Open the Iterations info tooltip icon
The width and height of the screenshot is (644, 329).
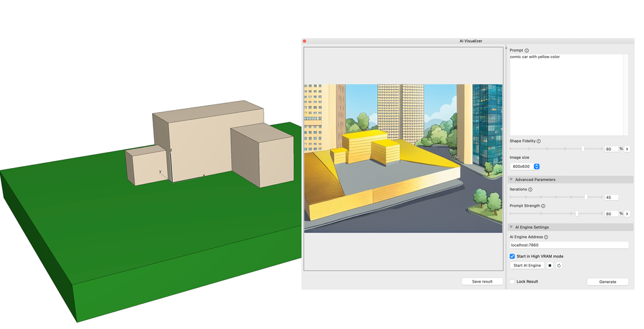click(531, 189)
